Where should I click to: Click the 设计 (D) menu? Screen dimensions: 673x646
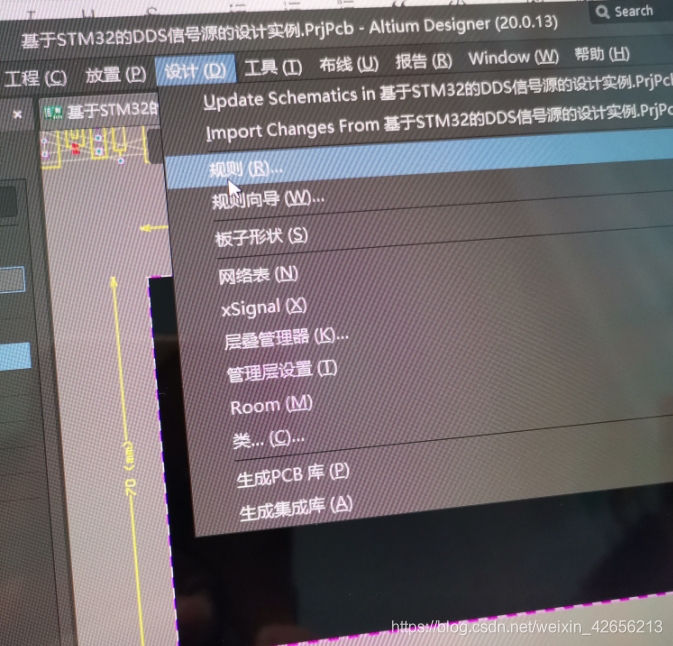(x=195, y=70)
